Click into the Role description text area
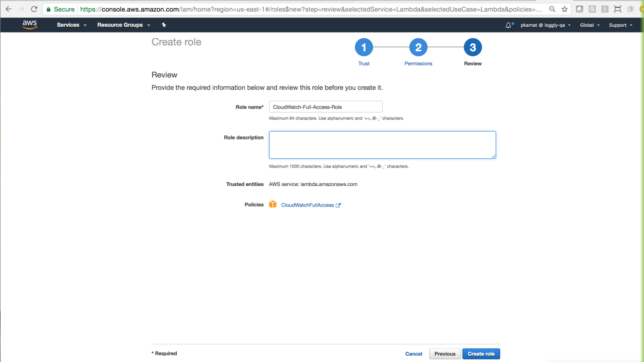 coord(382,145)
